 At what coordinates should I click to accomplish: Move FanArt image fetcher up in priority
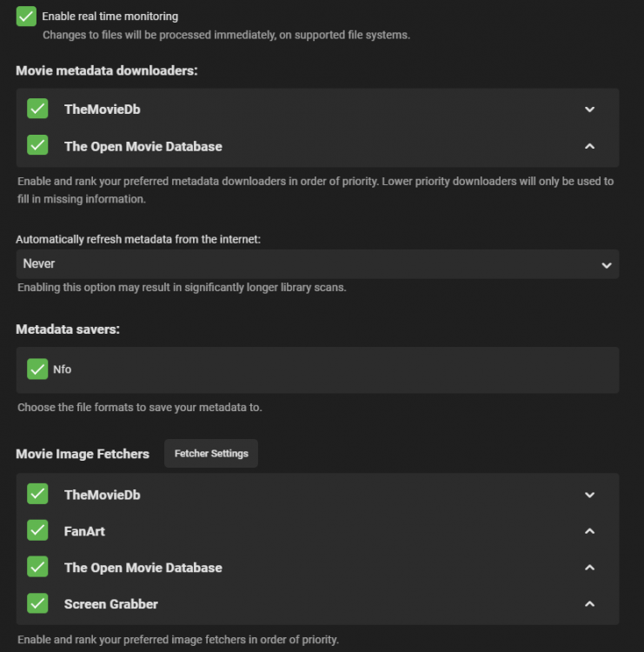(x=589, y=531)
